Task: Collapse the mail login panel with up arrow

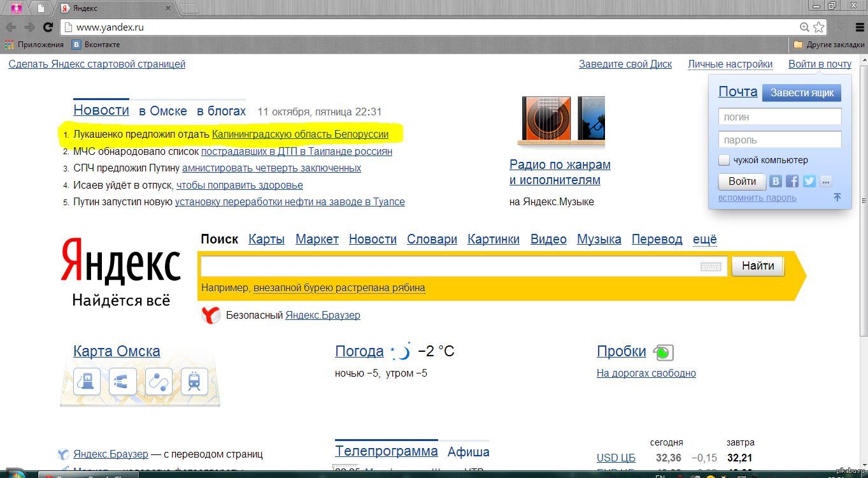Action: point(837,198)
